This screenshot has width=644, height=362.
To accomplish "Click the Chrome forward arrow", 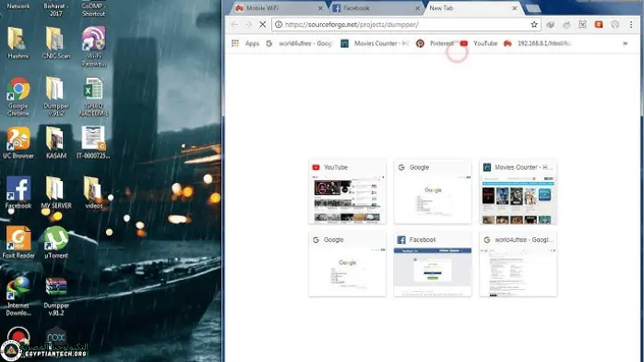I will pyautogui.click(x=248, y=25).
